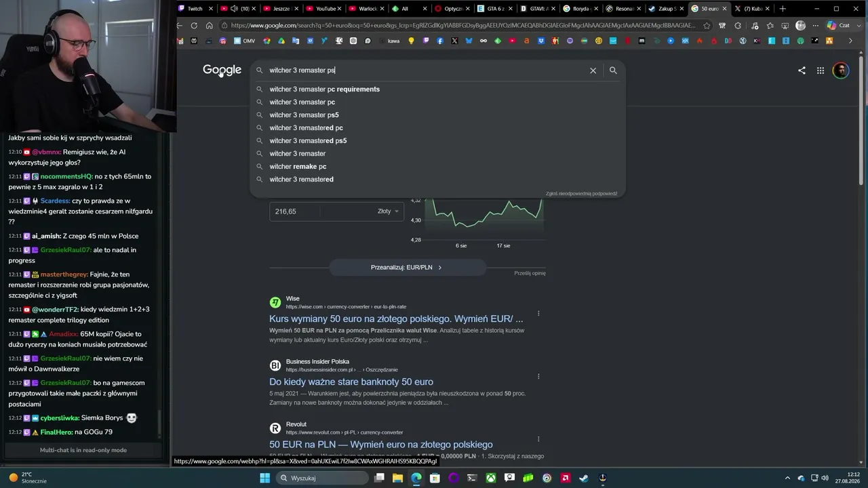The width and height of the screenshot is (868, 488).
Task: Show more bookmarks with the overflow chevron
Action: click(850, 41)
